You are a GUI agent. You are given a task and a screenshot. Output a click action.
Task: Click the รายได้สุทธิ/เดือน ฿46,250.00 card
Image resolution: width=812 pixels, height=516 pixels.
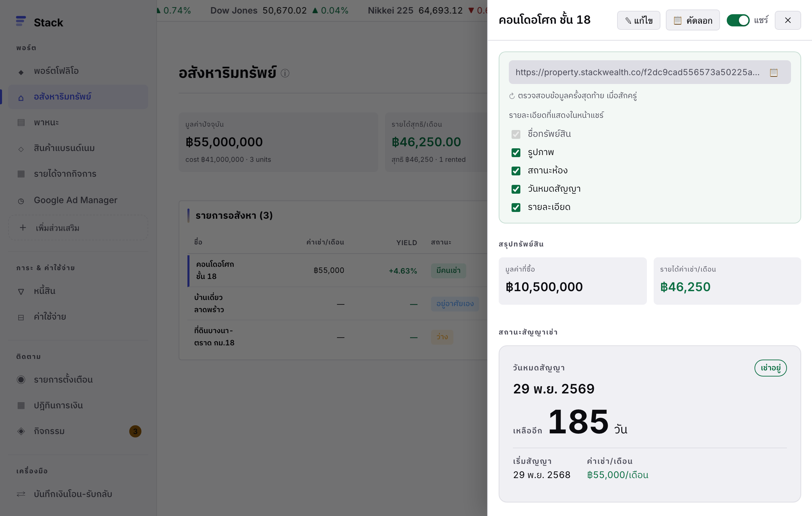[x=436, y=142]
